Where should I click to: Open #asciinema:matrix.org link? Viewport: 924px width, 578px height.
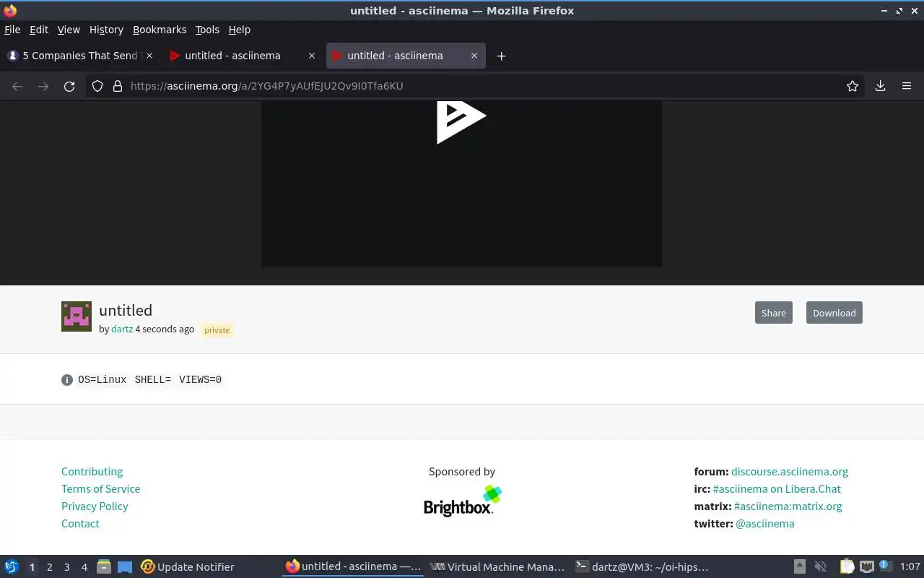click(788, 506)
